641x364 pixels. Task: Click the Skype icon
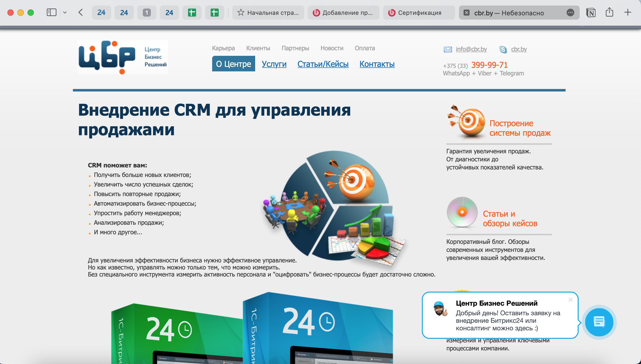[x=503, y=50]
